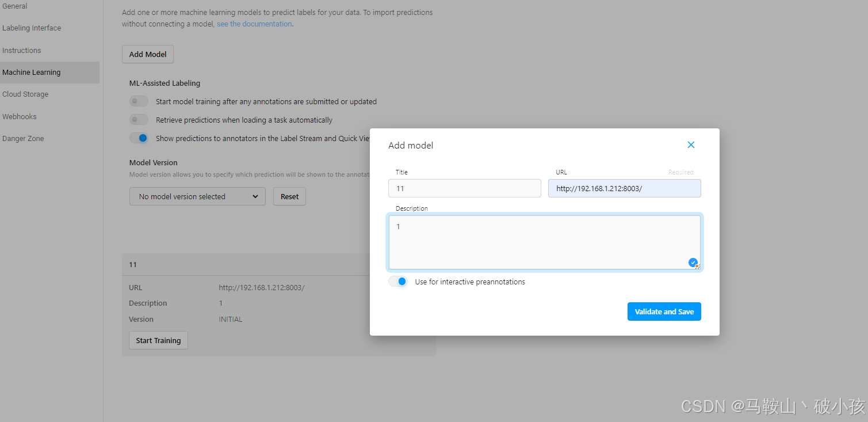The image size is (868, 422).
Task: Click the URL input field
Action: (624, 188)
